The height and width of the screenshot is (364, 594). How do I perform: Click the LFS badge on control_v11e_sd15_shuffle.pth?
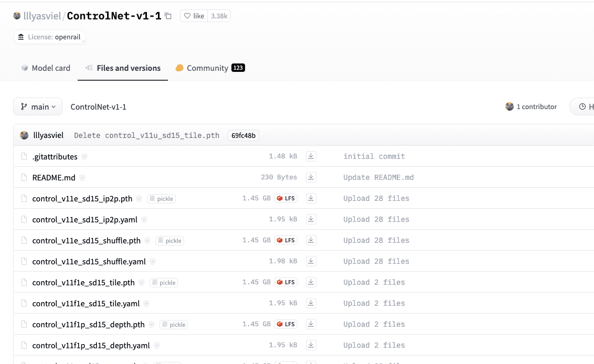click(x=286, y=240)
